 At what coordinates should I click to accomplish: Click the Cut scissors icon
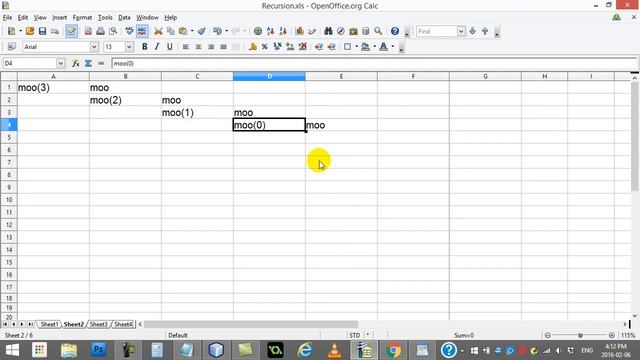point(158,31)
